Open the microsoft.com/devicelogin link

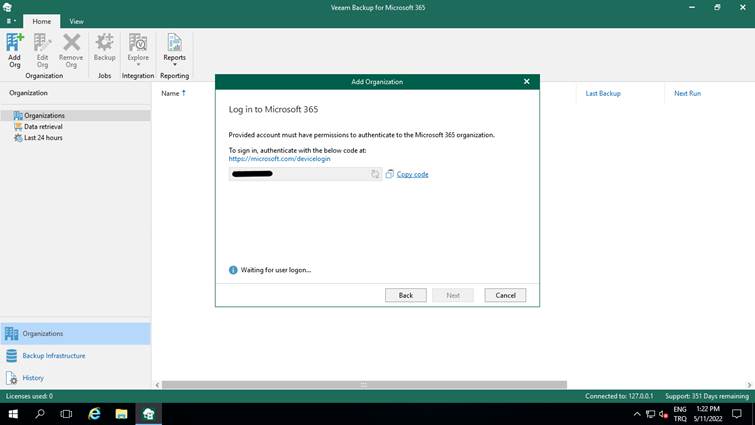pyautogui.click(x=279, y=158)
